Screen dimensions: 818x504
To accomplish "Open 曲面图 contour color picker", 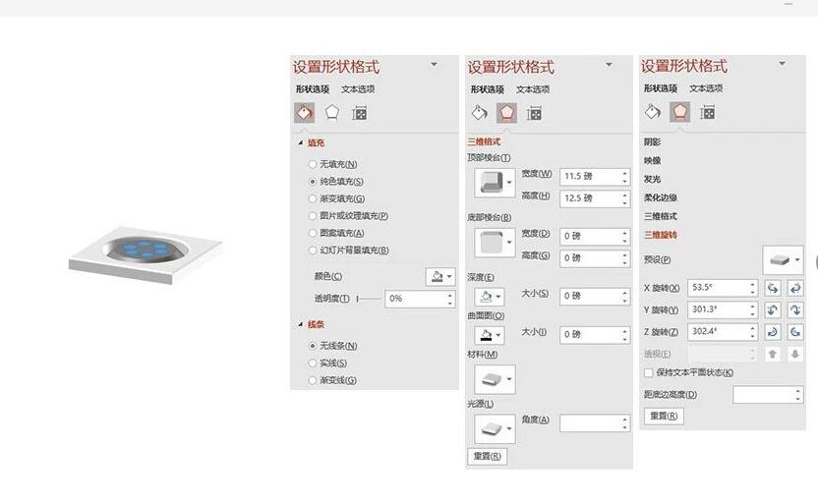I will 490,335.
